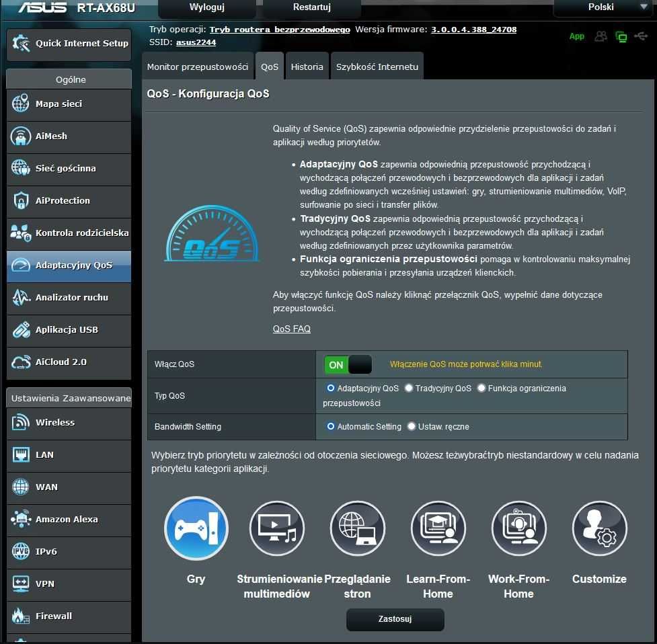Select Gry gaming priority mode icon
Viewport: 657px width, 644px height.
coord(196,528)
